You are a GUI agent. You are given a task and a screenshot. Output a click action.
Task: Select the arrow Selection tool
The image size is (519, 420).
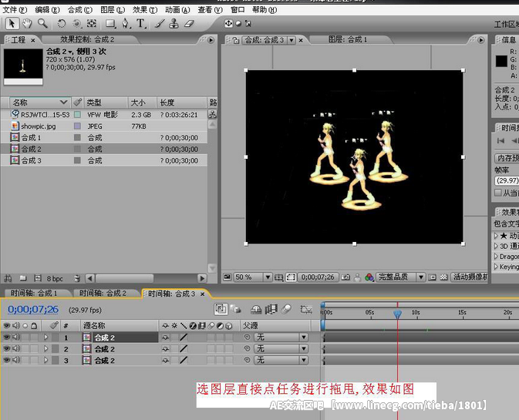coord(12,24)
